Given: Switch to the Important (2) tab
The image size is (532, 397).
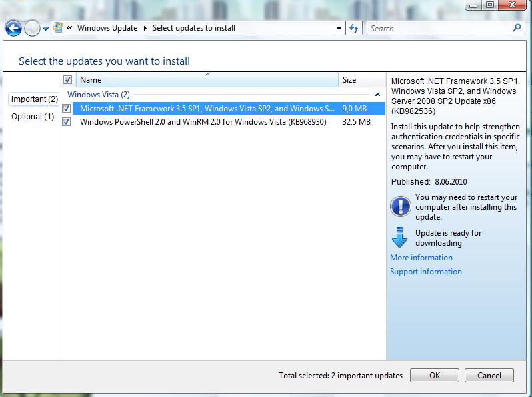Looking at the screenshot, I should (x=34, y=99).
